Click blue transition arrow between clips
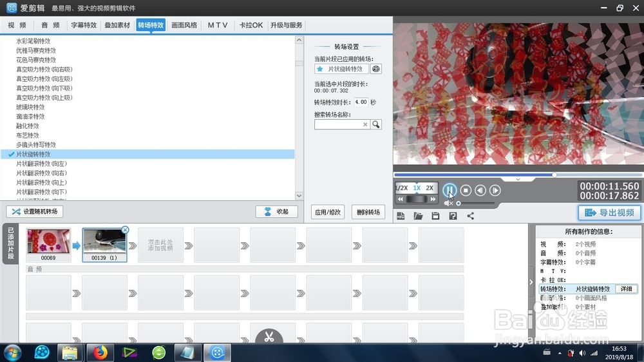 77,245
